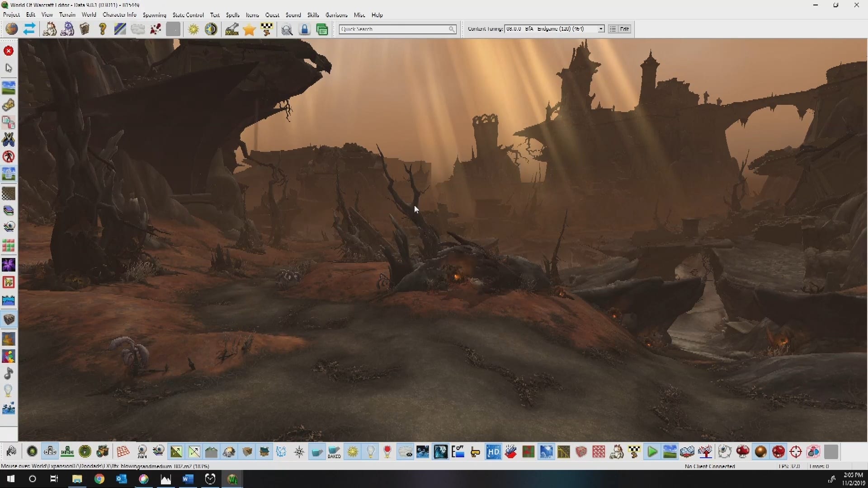Click the blue padlock toolbar icon

305,29
